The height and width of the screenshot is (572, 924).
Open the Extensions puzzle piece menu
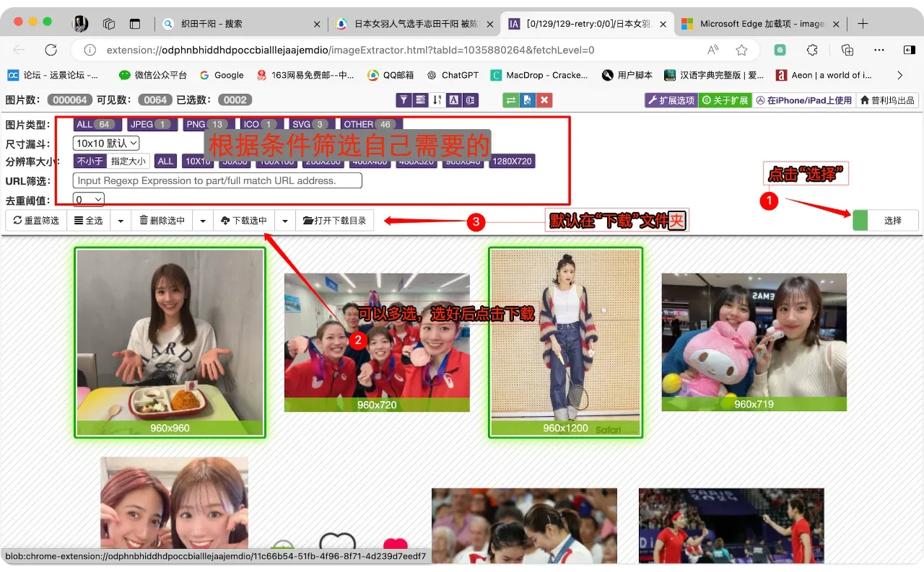pyautogui.click(x=812, y=50)
